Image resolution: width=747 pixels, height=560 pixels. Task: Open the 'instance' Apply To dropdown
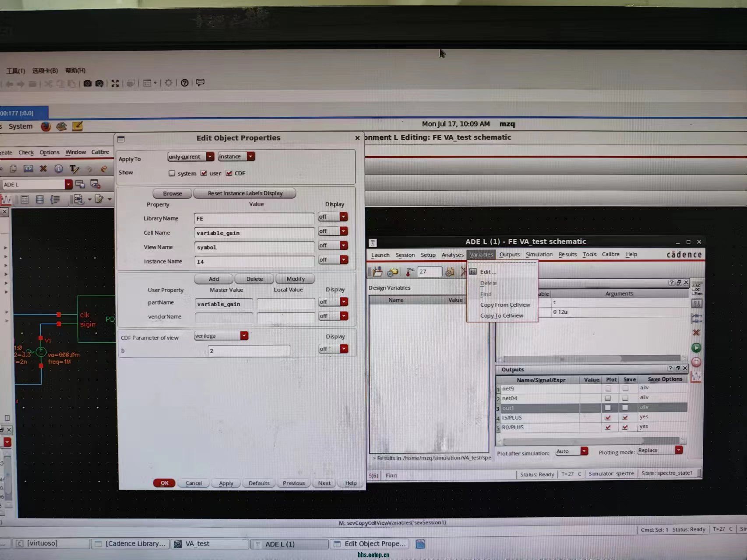tap(236, 157)
